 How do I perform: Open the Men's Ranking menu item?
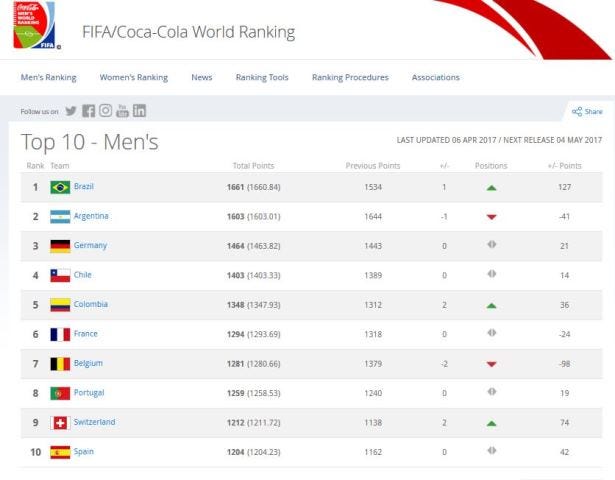49,77
